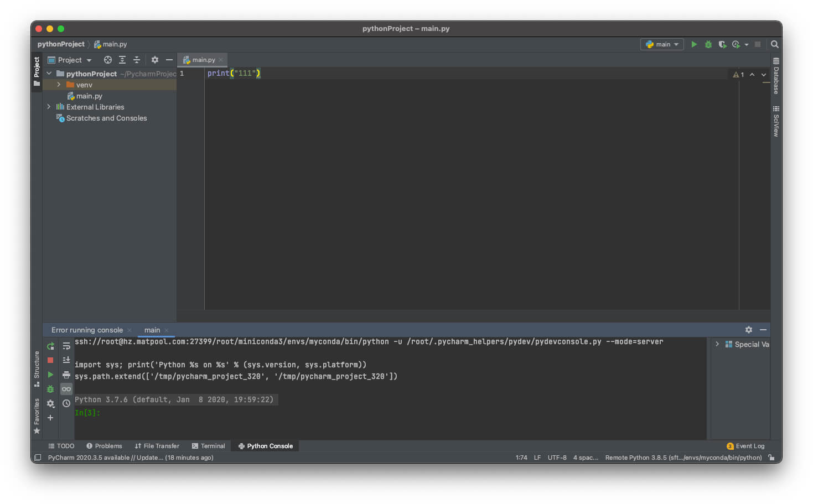Run main with coverage shield icon
The image size is (813, 504).
[722, 44]
